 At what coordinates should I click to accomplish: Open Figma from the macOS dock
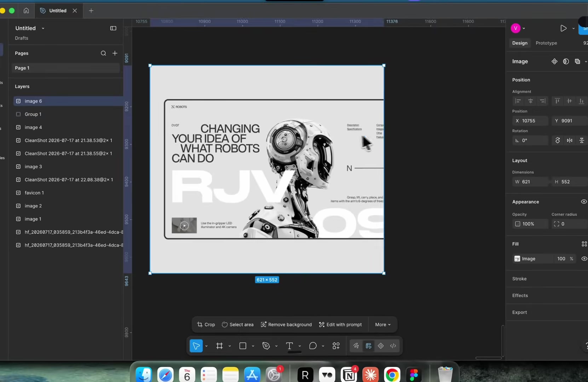pyautogui.click(x=414, y=375)
